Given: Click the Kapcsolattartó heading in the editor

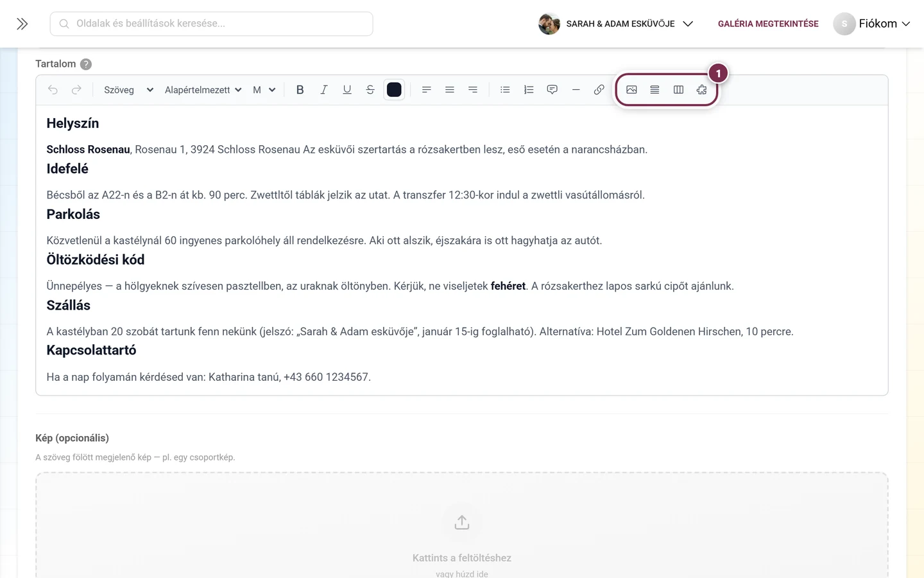Looking at the screenshot, I should tap(91, 351).
